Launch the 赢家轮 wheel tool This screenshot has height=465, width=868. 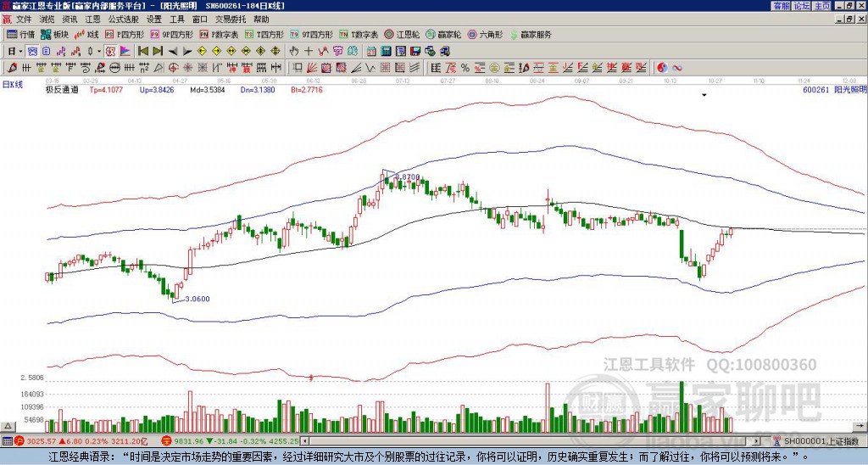(x=443, y=34)
